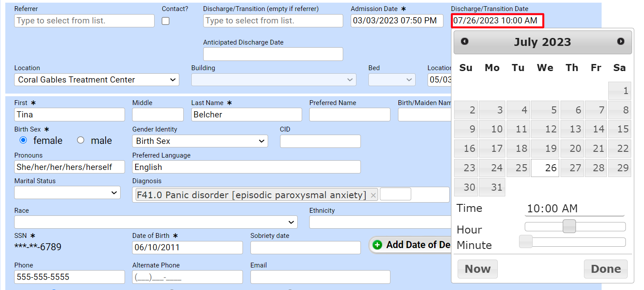The height and width of the screenshot is (290, 644).
Task: Click Done to close the date picker
Action: tap(606, 269)
